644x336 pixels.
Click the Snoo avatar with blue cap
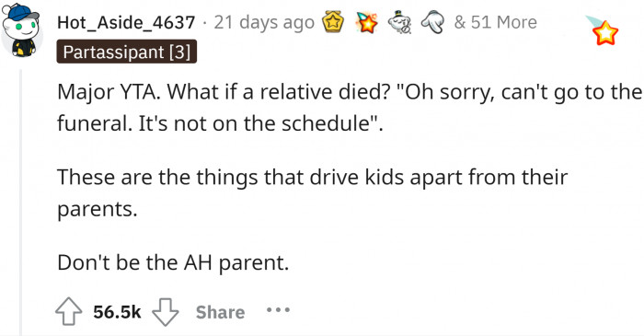(x=21, y=29)
